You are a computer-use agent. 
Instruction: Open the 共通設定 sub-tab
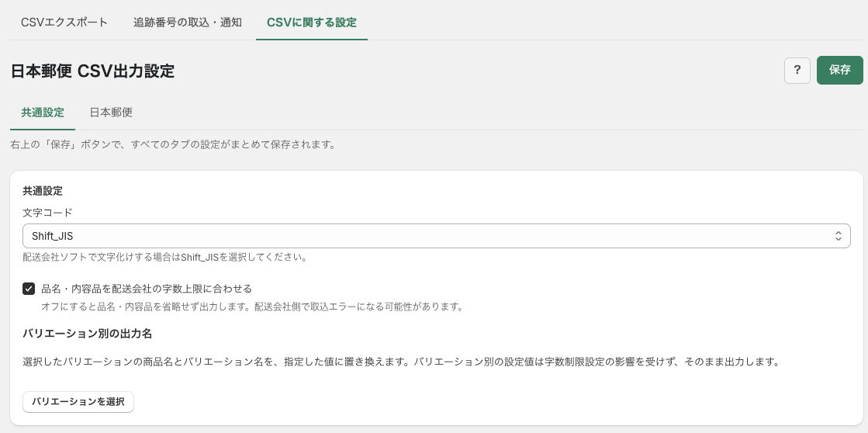pyautogui.click(x=43, y=113)
